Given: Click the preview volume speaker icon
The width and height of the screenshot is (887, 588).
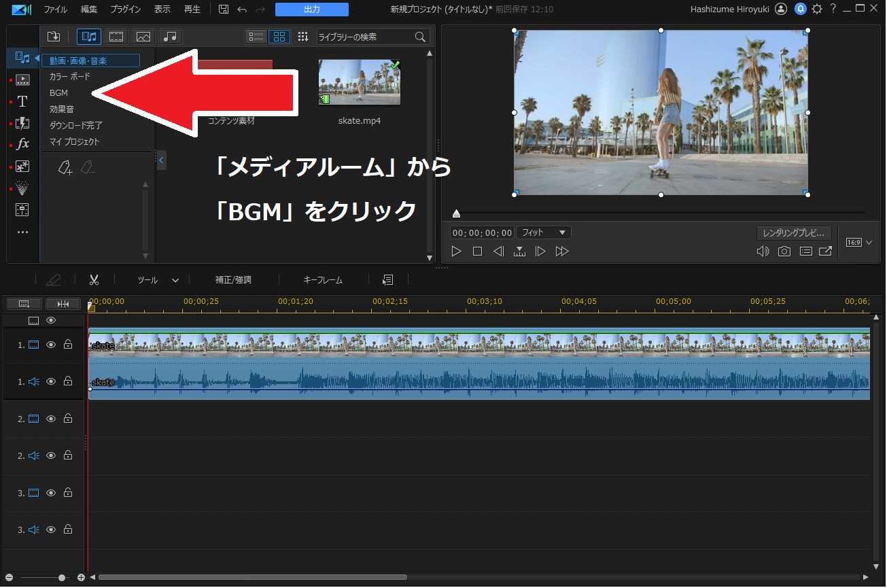Looking at the screenshot, I should coord(763,252).
